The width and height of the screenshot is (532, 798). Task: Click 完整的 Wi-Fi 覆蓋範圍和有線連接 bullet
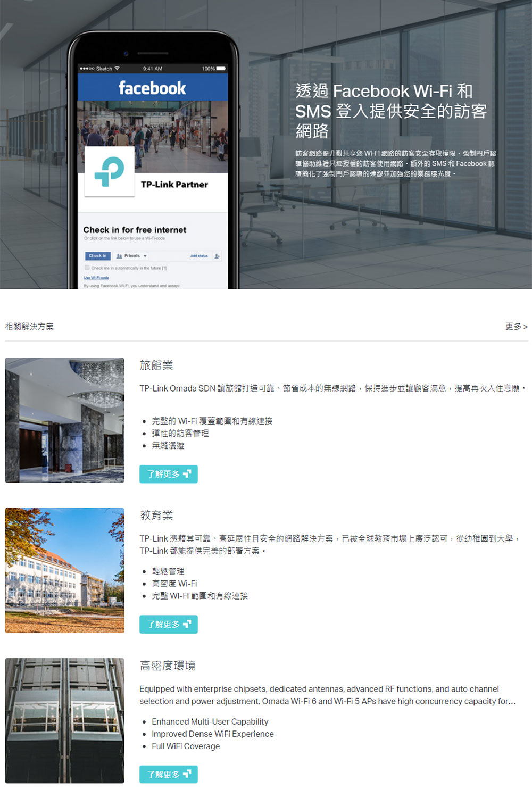[x=212, y=421]
